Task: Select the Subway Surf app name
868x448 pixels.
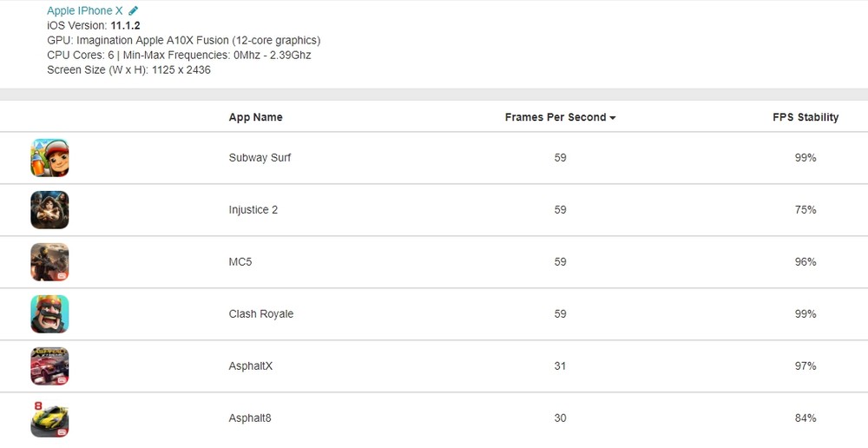Action: click(260, 158)
